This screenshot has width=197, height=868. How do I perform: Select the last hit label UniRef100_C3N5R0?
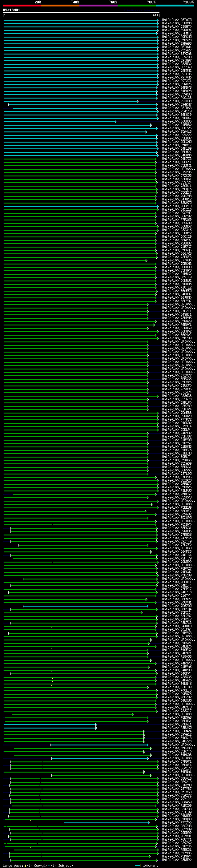point(177,860)
